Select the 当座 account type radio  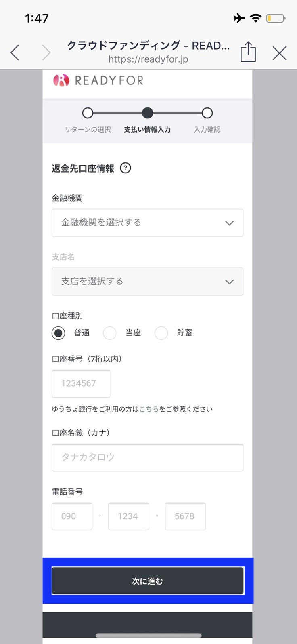pos(110,333)
